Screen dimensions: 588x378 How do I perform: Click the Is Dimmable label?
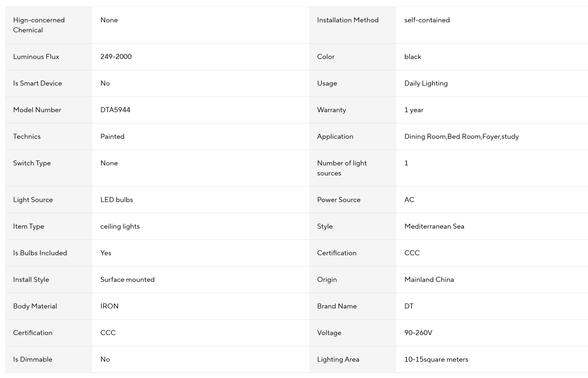point(33,359)
